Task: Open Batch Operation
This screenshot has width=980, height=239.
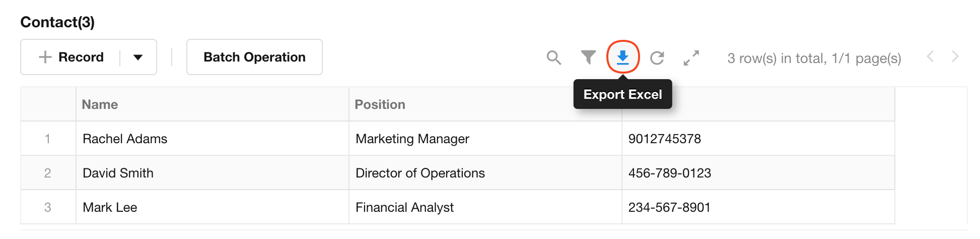Action: (254, 57)
